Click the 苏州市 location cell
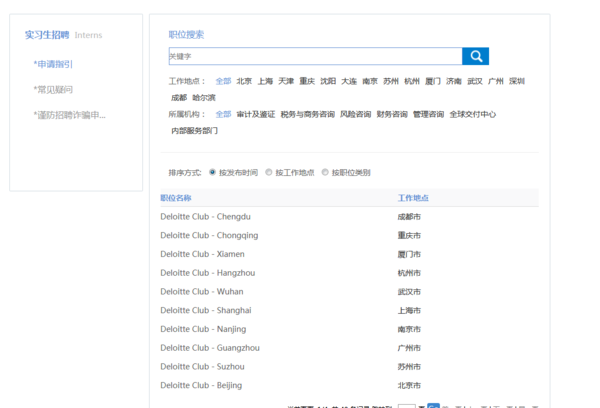 pos(409,367)
